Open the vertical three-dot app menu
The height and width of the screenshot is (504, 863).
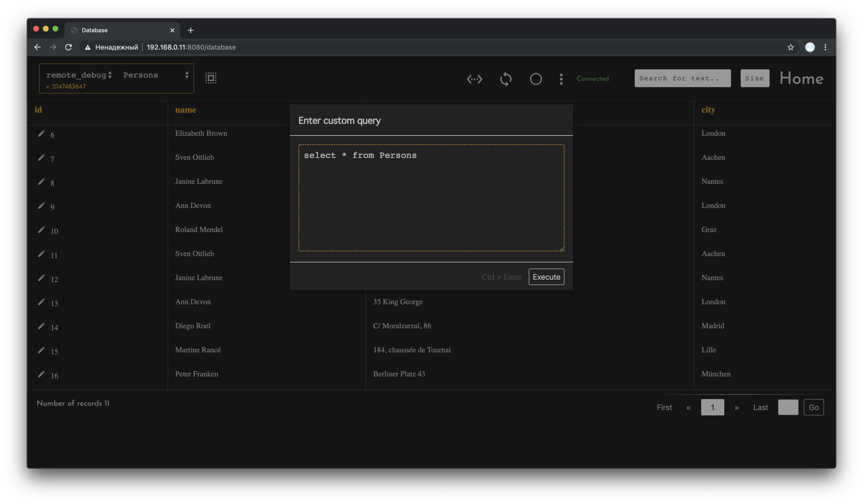pyautogui.click(x=561, y=79)
